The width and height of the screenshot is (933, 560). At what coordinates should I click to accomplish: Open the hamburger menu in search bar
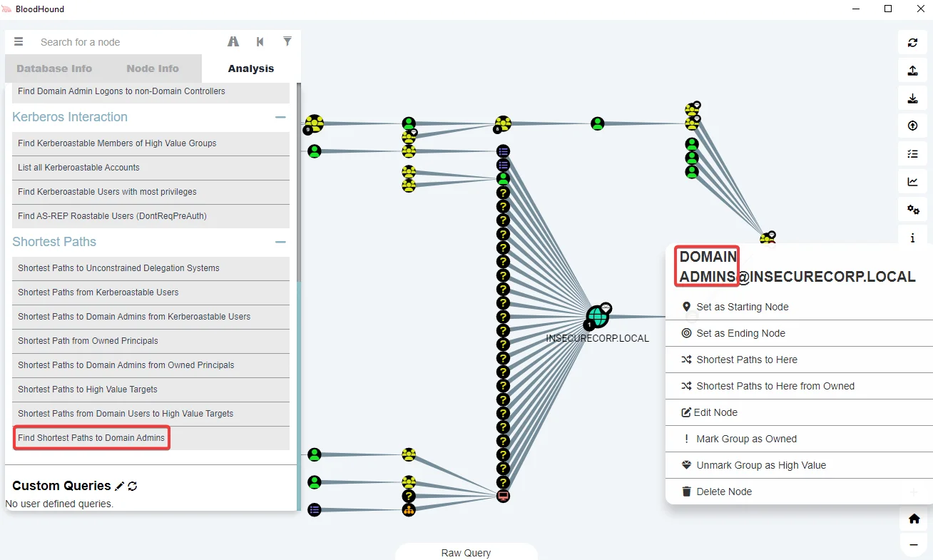19,42
